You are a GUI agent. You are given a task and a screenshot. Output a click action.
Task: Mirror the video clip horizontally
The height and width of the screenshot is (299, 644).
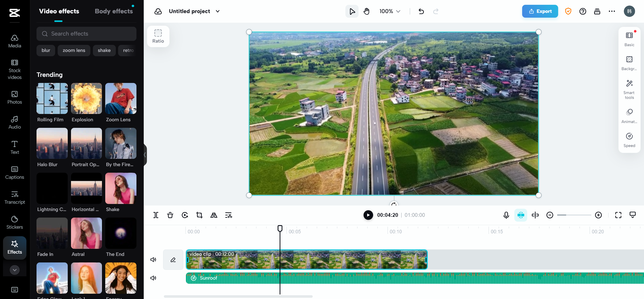[x=213, y=215]
